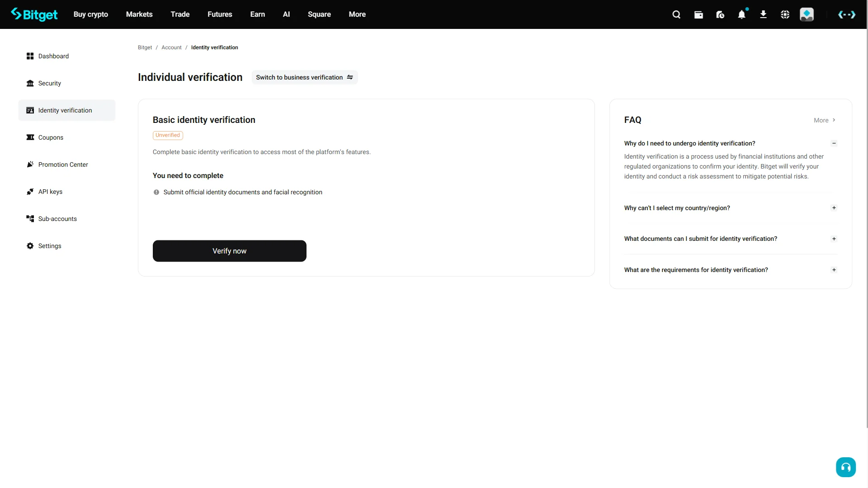The image size is (868, 488).
Task: Go to Dashboard in sidebar
Action: click(67, 56)
